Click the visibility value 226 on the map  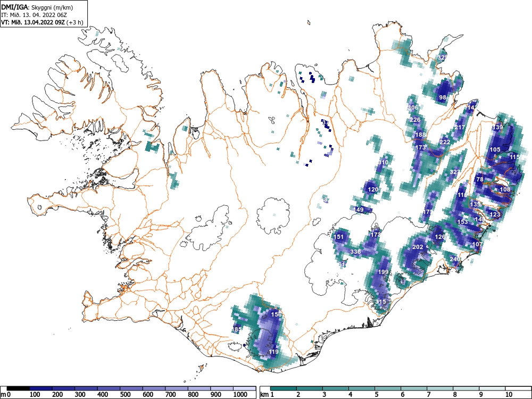(415, 120)
